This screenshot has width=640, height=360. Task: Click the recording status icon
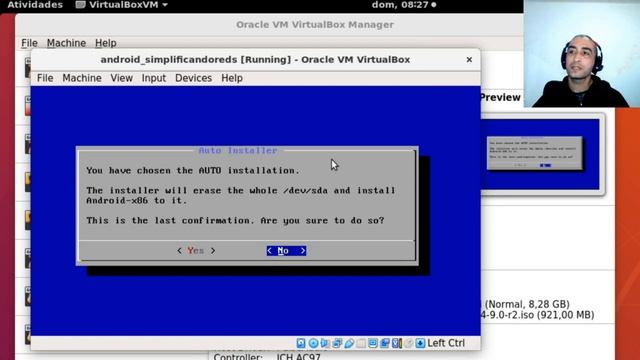click(x=385, y=343)
